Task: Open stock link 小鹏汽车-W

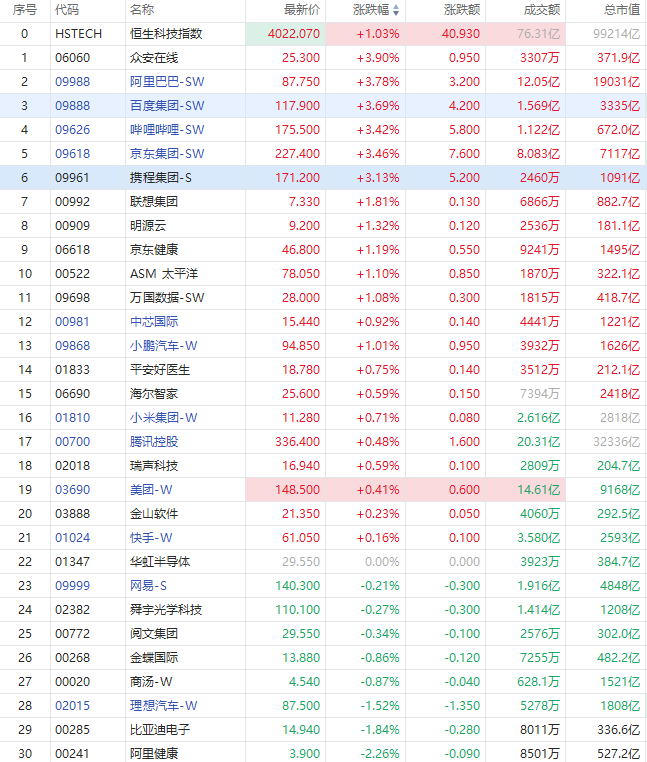Action: click(x=164, y=346)
